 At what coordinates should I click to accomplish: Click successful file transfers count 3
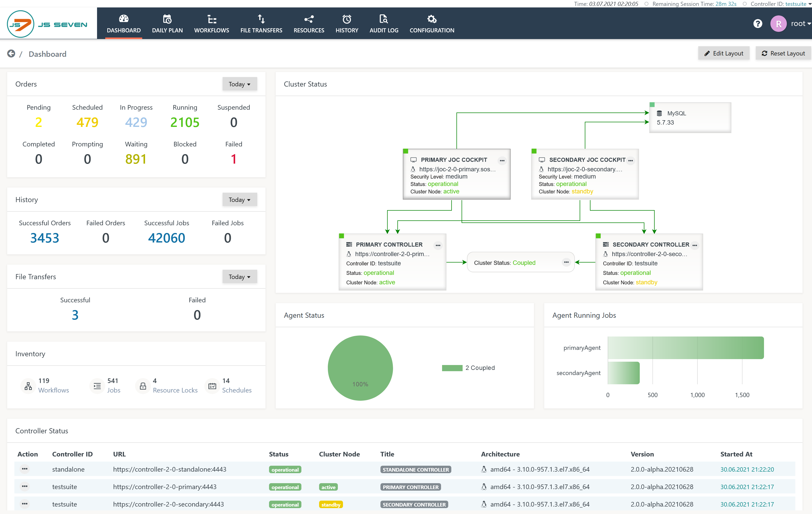click(75, 315)
